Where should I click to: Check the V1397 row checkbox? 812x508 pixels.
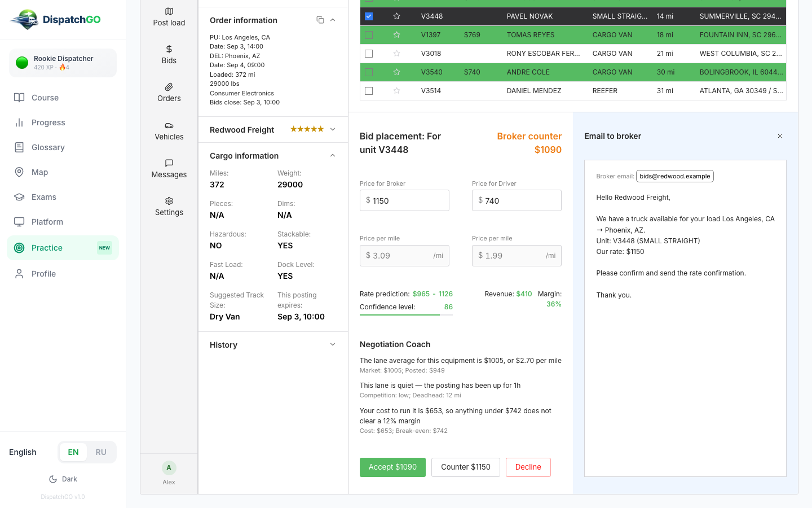pyautogui.click(x=369, y=35)
